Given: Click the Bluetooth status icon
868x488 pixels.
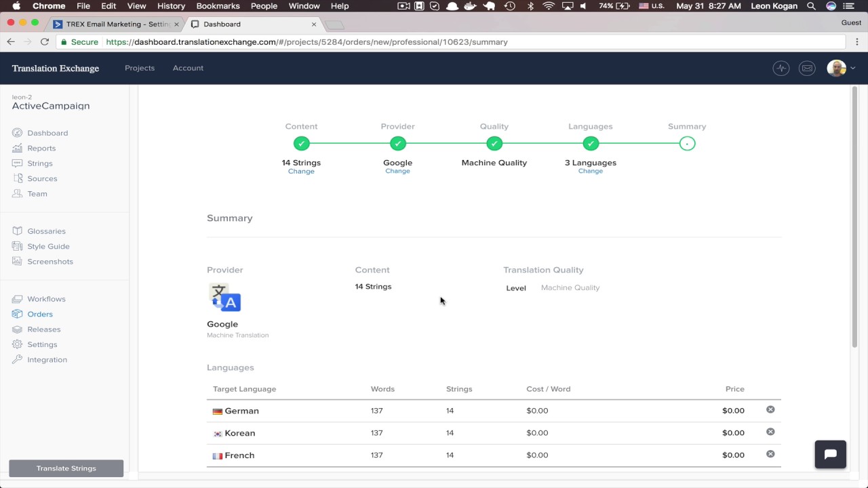Looking at the screenshot, I should (x=530, y=6).
